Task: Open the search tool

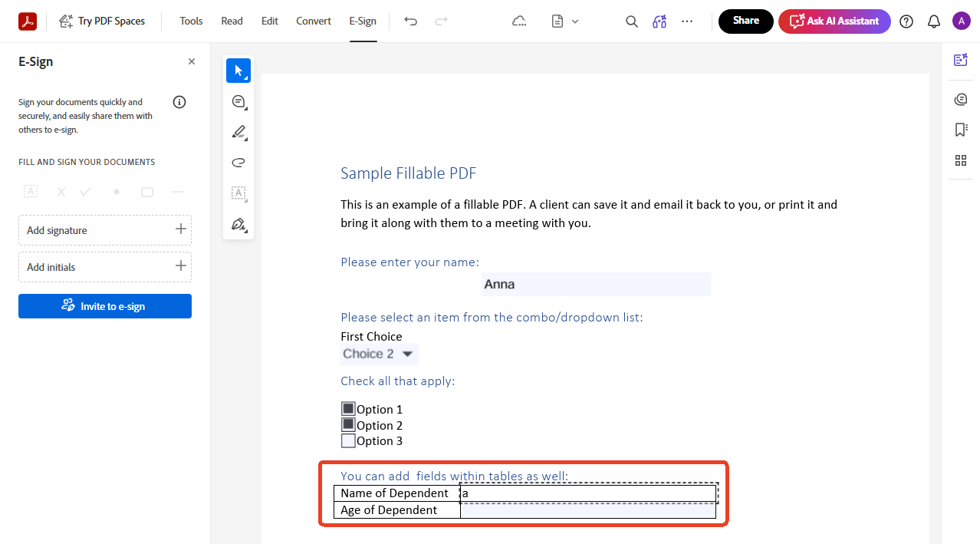Action: (x=632, y=21)
